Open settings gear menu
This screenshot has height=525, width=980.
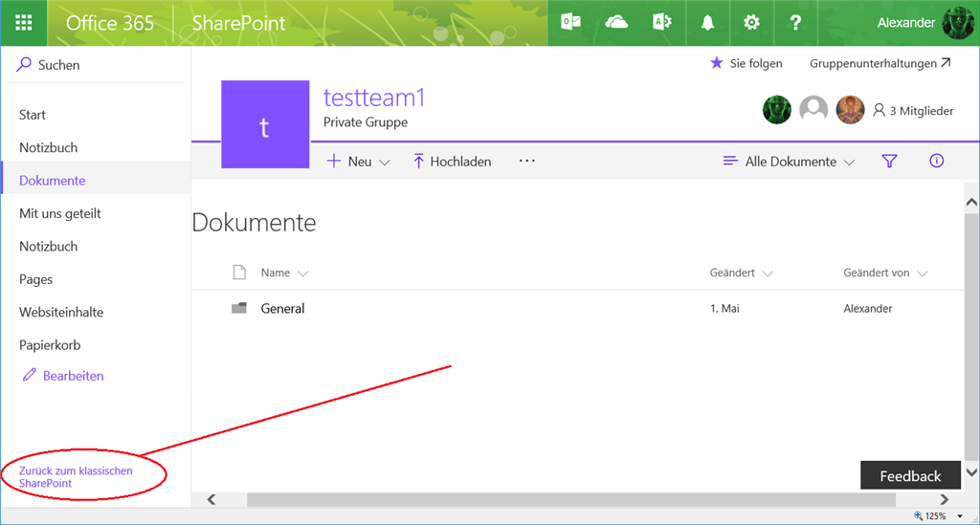(751, 23)
